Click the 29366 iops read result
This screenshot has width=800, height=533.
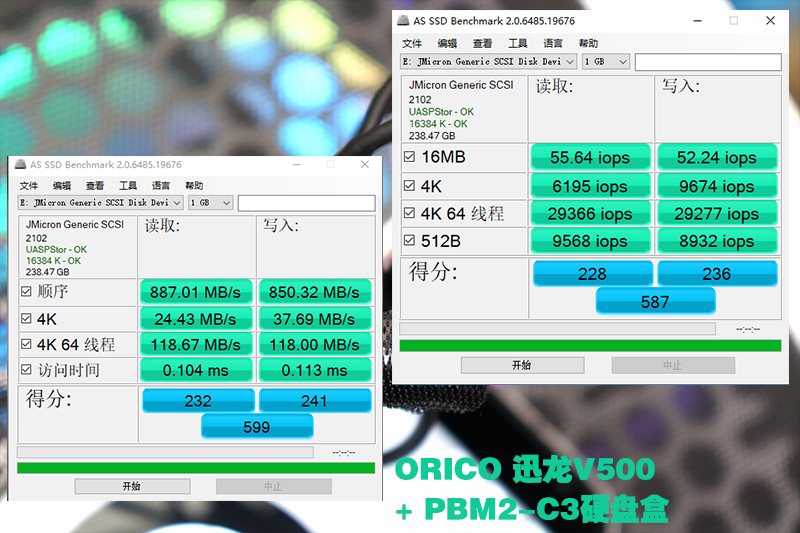590,213
